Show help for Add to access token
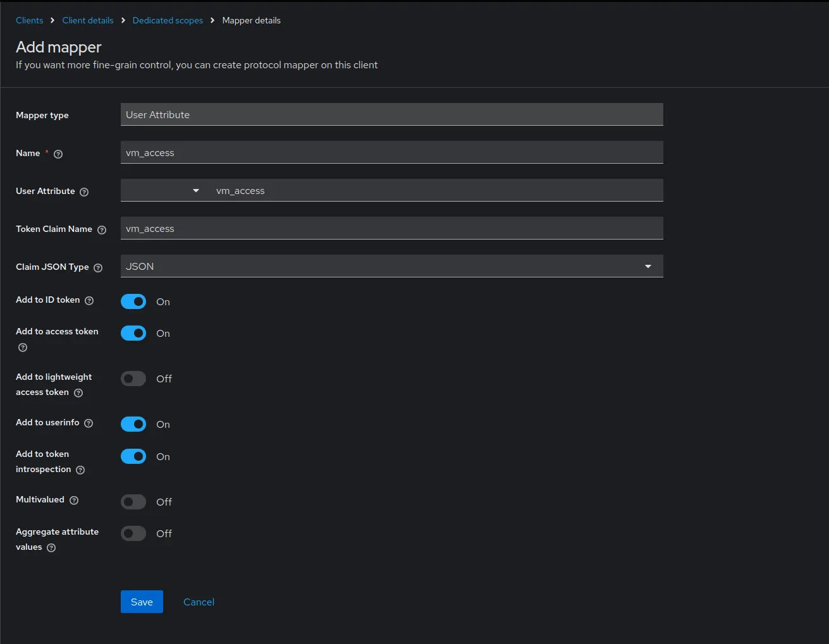Image resolution: width=829 pixels, height=644 pixels. tap(23, 348)
